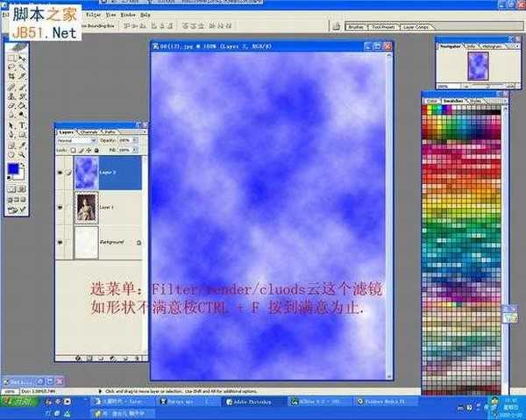Open the Opacity slider arrow
The image size is (526, 420).
[x=135, y=140]
